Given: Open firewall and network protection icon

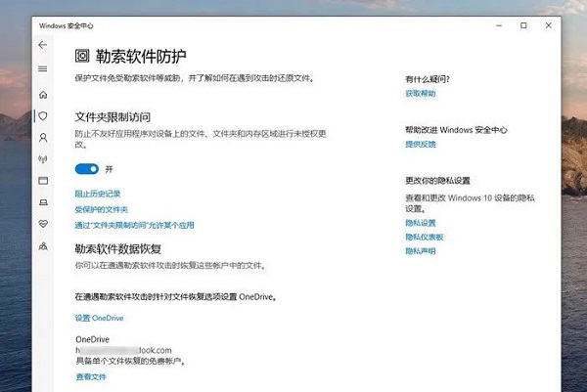Looking at the screenshot, I should (x=43, y=159).
